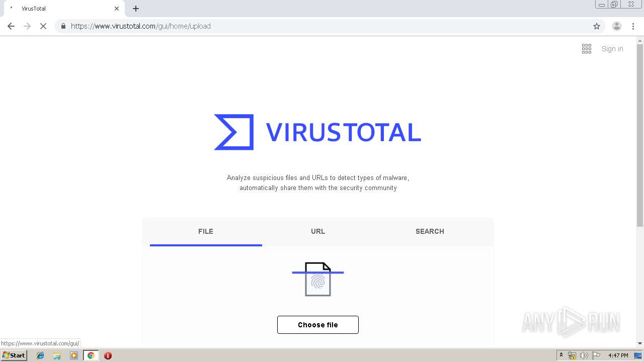644x362 pixels.
Task: Open a new tab with the plus button
Action: (136, 9)
